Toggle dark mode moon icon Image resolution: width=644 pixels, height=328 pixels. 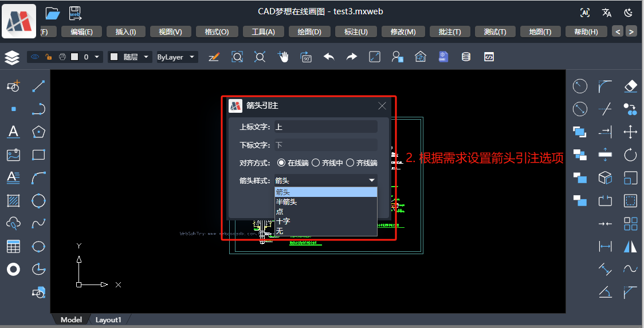click(629, 13)
